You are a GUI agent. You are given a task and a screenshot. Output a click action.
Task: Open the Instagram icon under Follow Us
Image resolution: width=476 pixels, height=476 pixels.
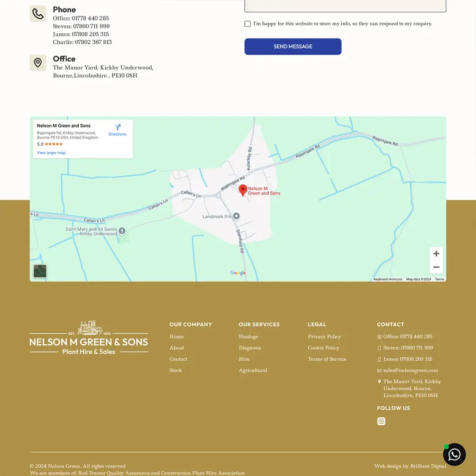(x=381, y=421)
